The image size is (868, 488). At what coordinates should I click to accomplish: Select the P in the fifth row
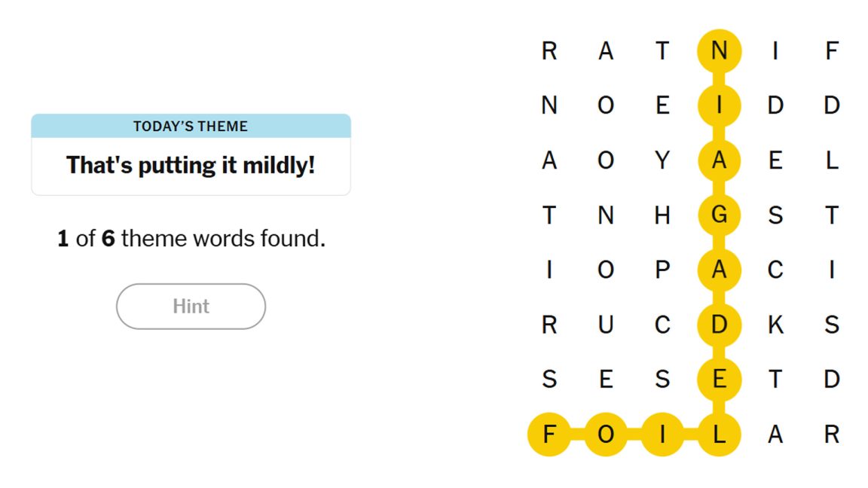click(662, 270)
